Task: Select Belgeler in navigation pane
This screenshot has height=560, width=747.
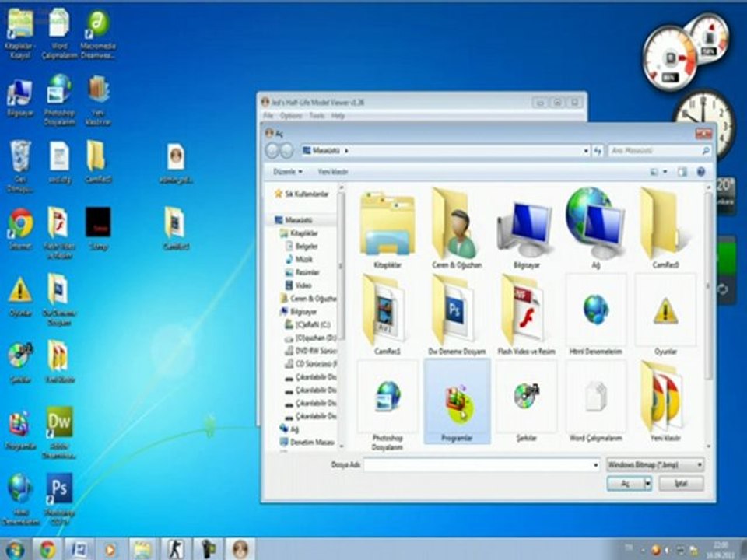Action: click(302, 247)
